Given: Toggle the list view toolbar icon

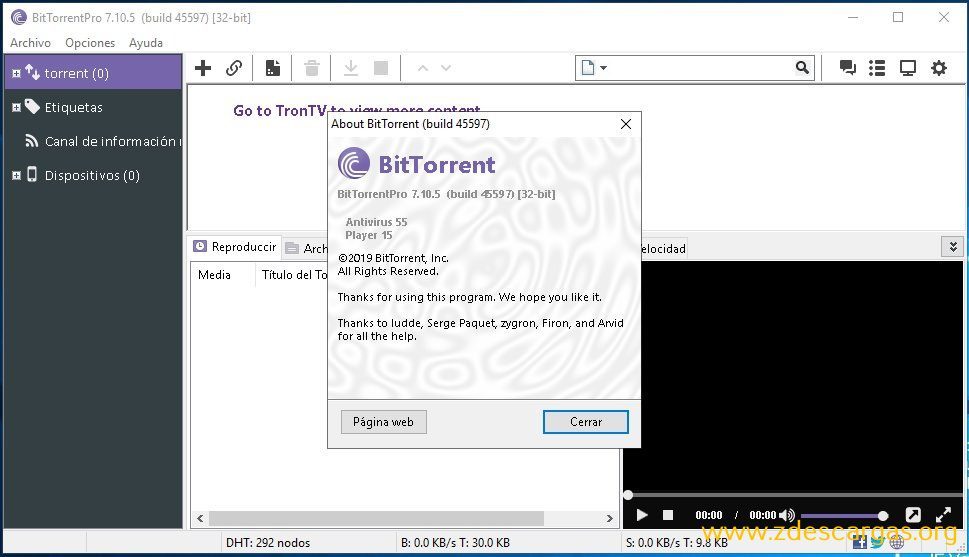Looking at the screenshot, I should click(877, 67).
